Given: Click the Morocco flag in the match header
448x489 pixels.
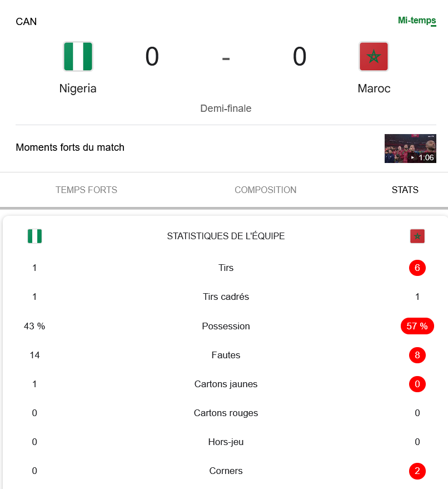Looking at the screenshot, I should click(374, 56).
